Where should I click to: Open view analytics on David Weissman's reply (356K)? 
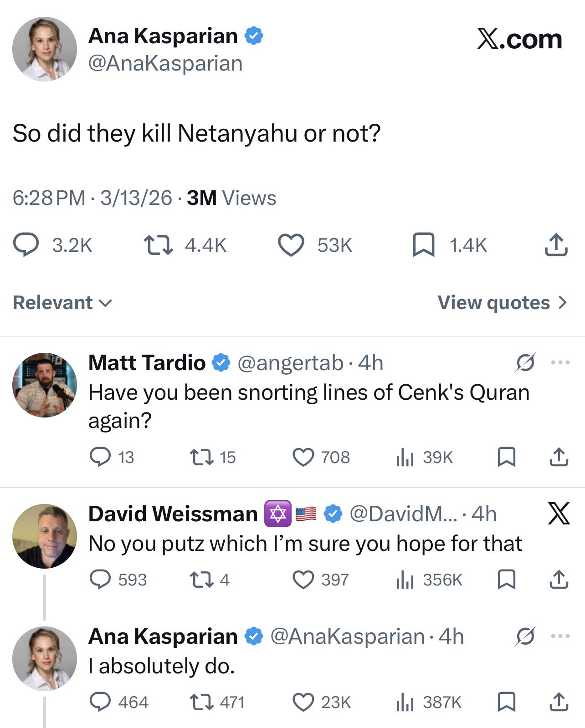coord(405,580)
